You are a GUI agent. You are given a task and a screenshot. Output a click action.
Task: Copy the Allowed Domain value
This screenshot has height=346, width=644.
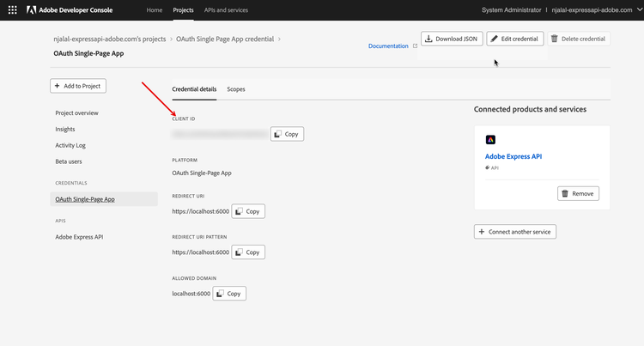point(229,294)
